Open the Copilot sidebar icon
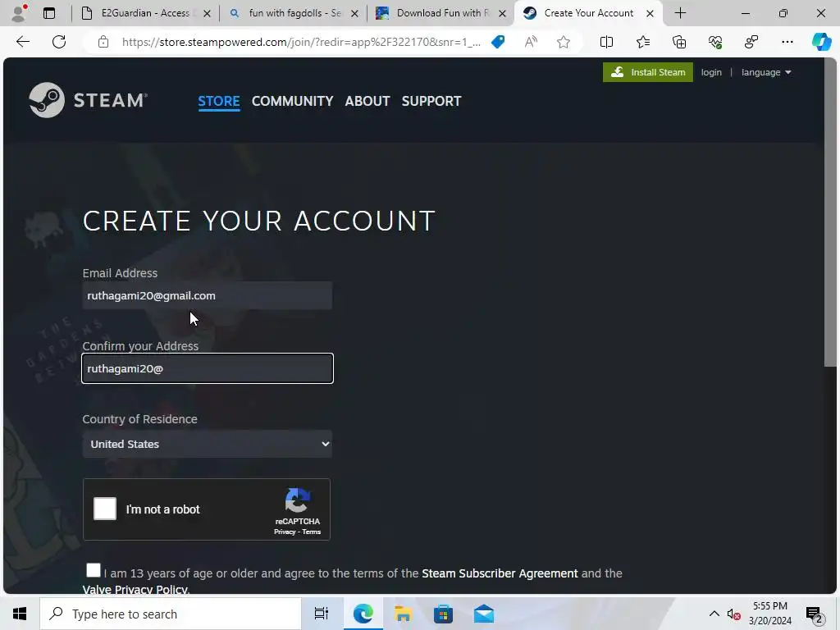The width and height of the screenshot is (840, 630). pyautogui.click(x=822, y=42)
